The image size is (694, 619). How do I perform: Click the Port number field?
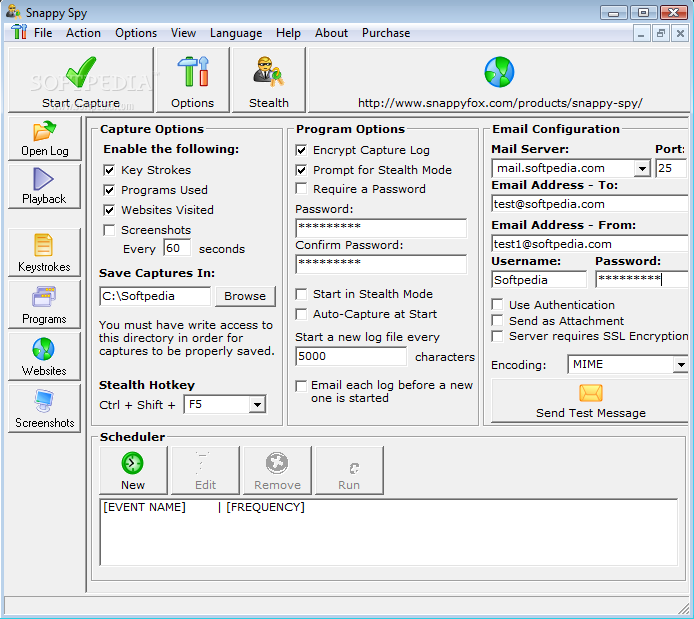(x=671, y=169)
